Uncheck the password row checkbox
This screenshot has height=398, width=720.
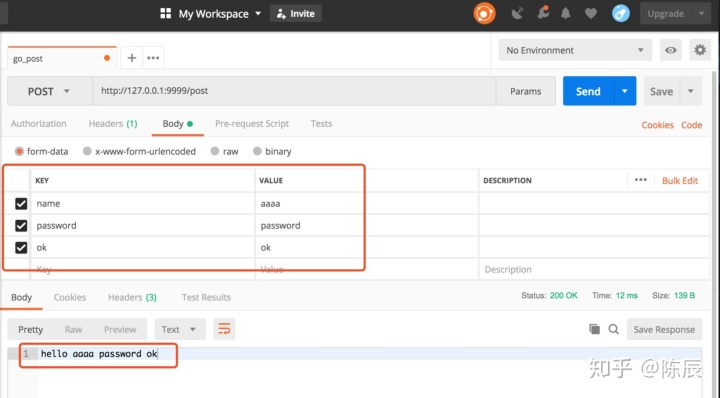pos(21,225)
